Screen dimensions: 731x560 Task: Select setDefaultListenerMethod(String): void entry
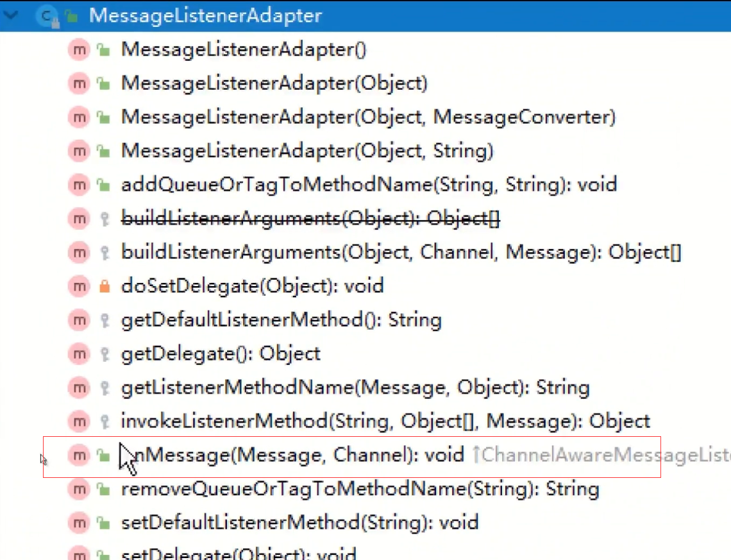coord(299,523)
